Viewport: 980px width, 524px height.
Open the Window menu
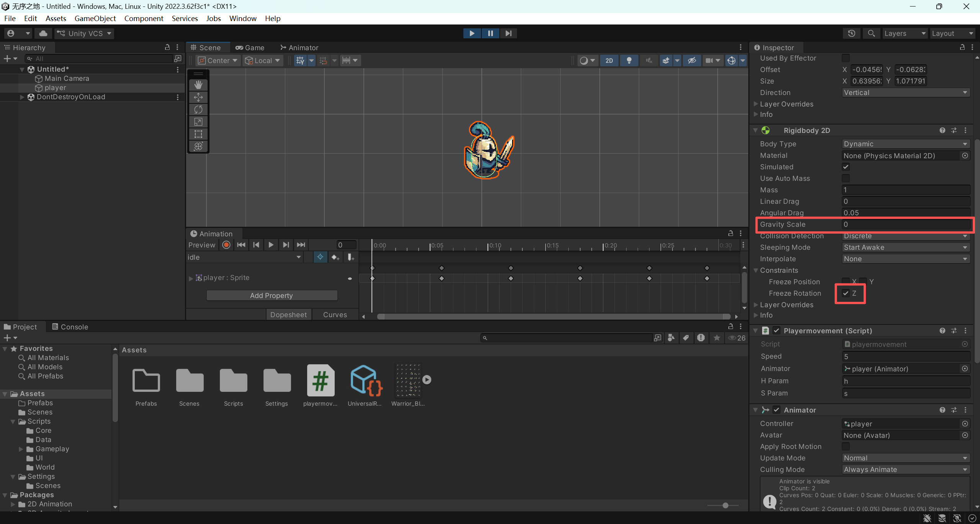coord(243,18)
